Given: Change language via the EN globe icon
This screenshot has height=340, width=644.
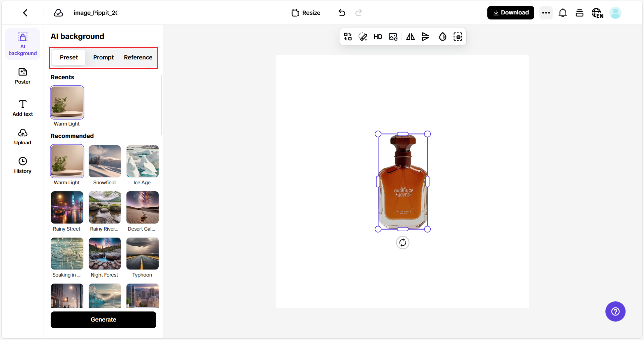Looking at the screenshot, I should [x=597, y=13].
